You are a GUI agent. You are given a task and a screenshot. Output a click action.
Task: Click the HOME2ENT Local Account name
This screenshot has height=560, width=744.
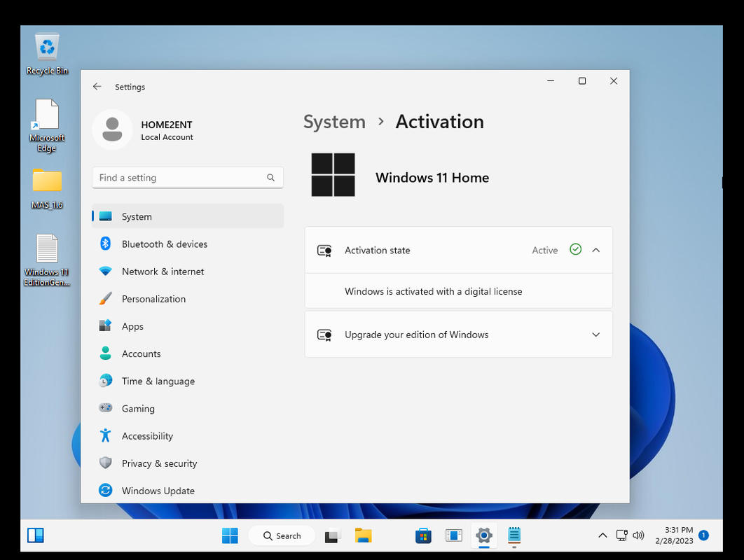pos(167,130)
